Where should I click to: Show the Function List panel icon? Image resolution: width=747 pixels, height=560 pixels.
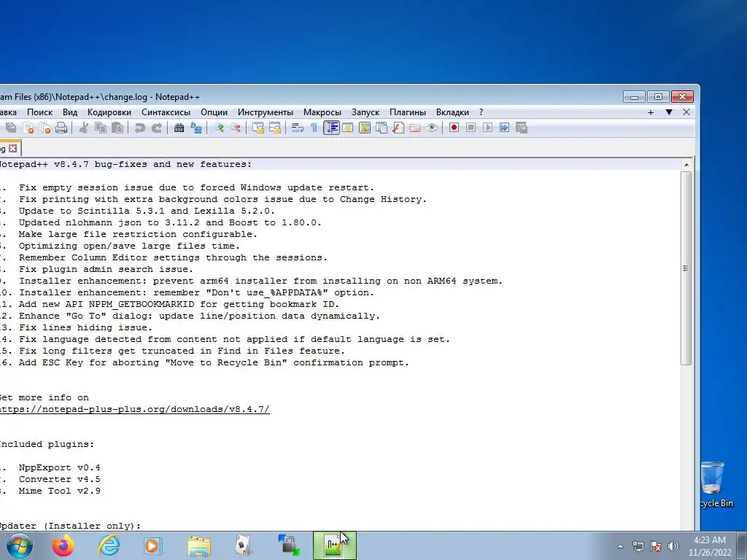point(398,128)
